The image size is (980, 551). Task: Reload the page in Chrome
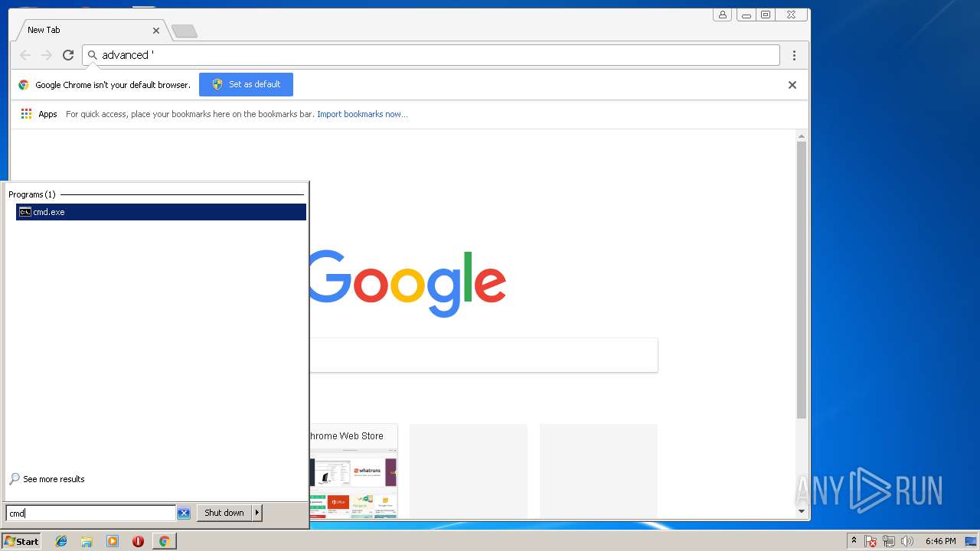(68, 55)
